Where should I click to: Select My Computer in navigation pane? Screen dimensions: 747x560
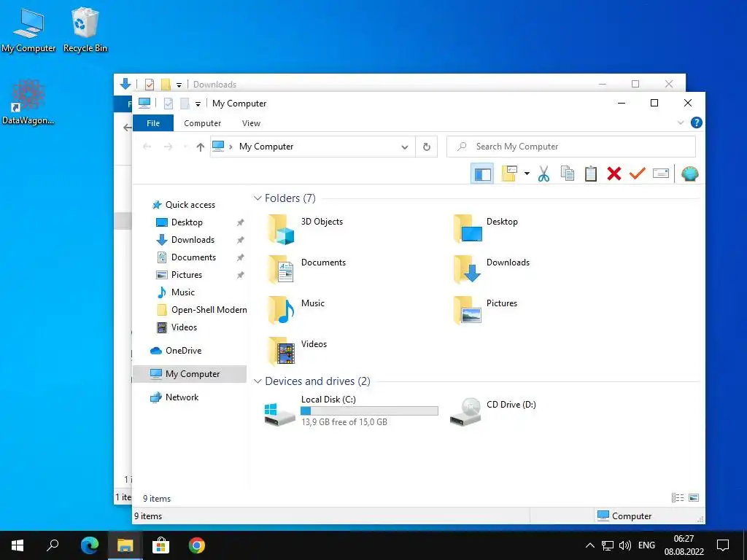pos(190,374)
